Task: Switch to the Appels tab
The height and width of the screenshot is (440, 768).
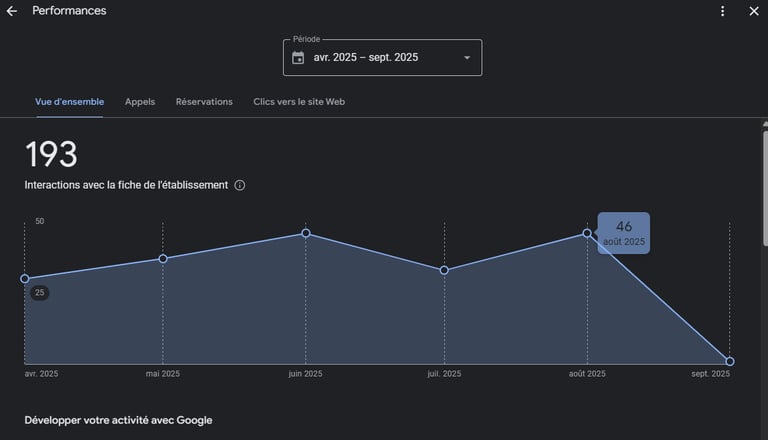Action: point(140,102)
